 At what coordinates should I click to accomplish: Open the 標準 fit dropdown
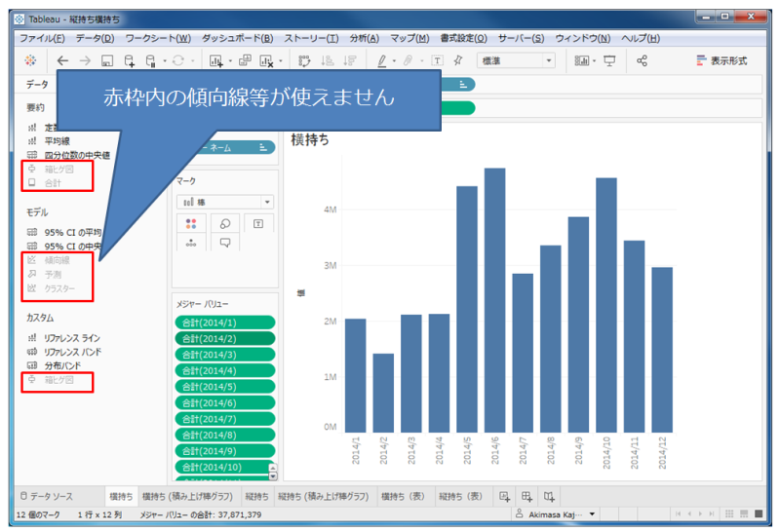pyautogui.click(x=516, y=60)
